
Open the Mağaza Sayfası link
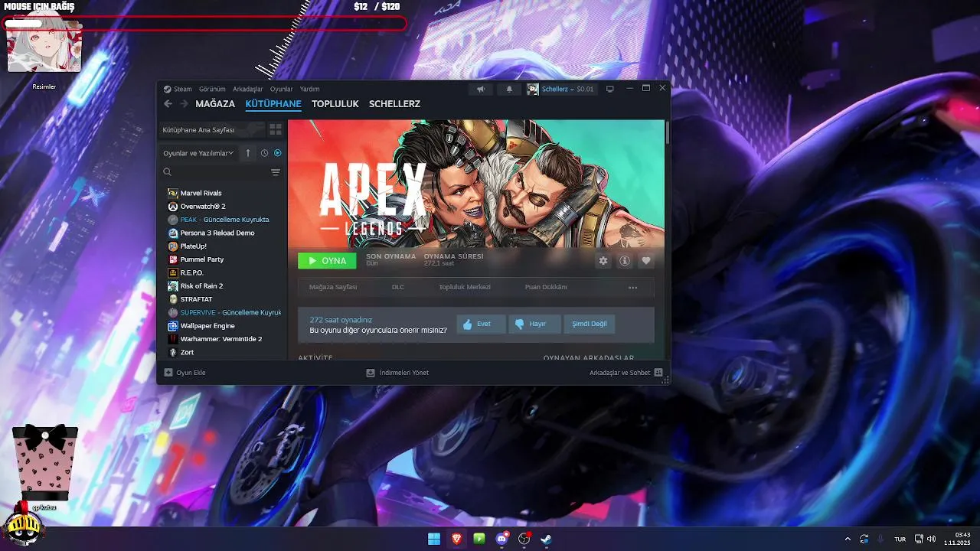(333, 288)
